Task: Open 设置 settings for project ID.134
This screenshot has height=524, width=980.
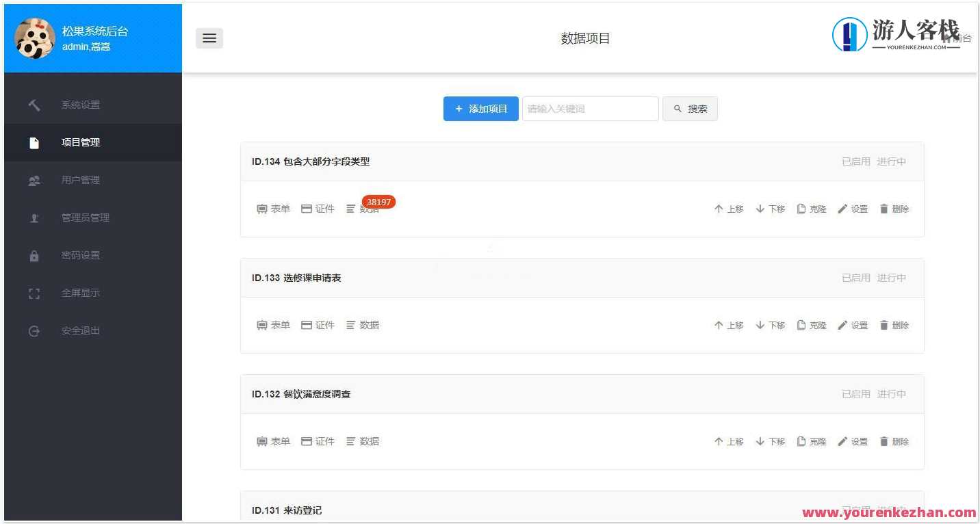Action: coord(853,209)
